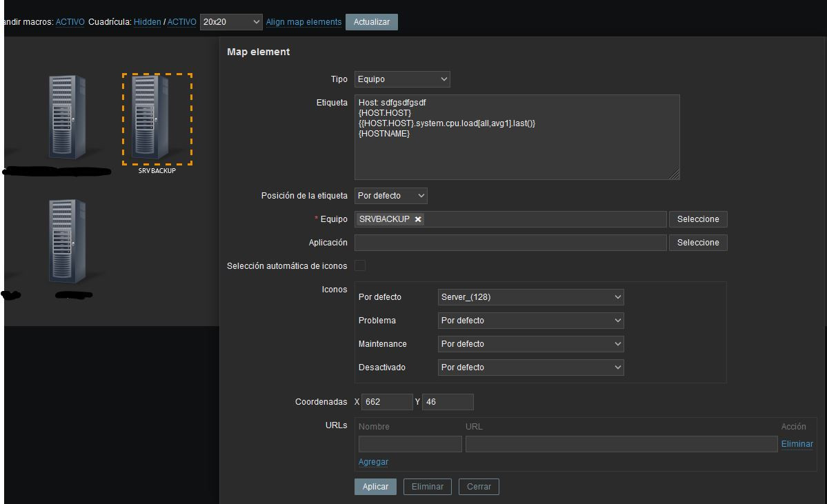Click the top-left server icon on map
The image size is (827, 504).
(68, 117)
